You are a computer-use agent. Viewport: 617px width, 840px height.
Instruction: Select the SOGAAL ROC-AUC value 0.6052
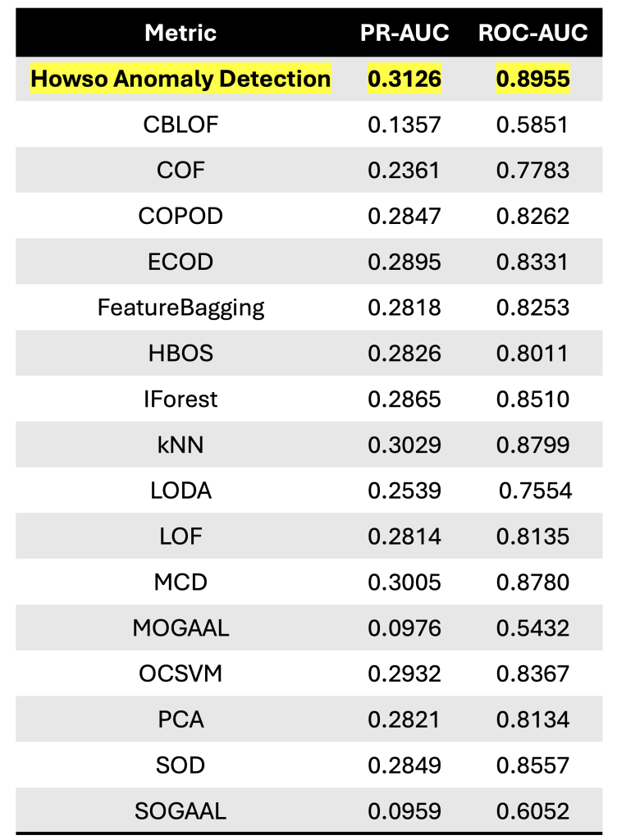533,811
